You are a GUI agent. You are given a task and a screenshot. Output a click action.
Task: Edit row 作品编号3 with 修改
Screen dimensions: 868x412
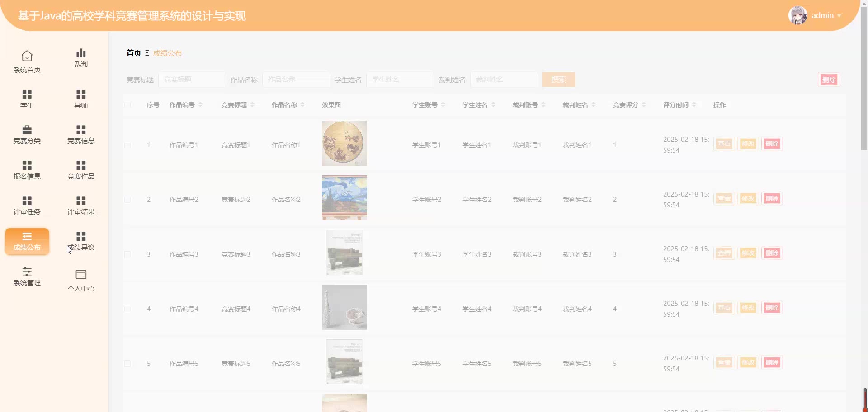[x=748, y=253]
